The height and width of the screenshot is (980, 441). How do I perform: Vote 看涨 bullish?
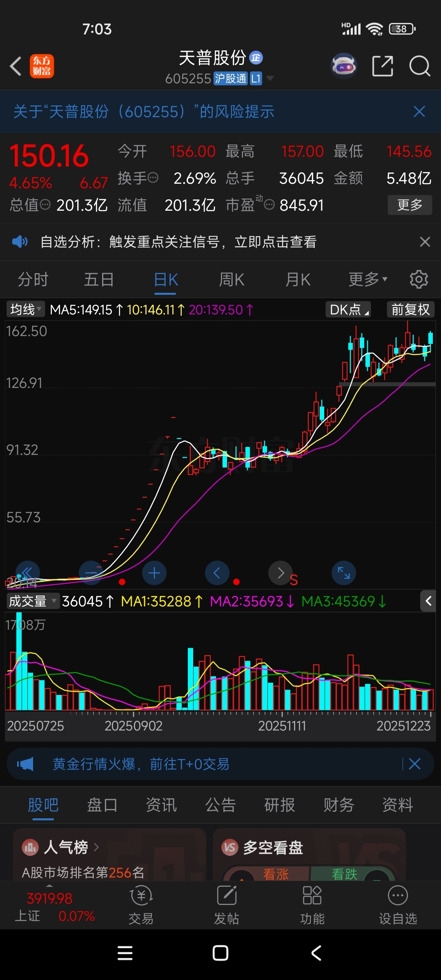coord(276,874)
